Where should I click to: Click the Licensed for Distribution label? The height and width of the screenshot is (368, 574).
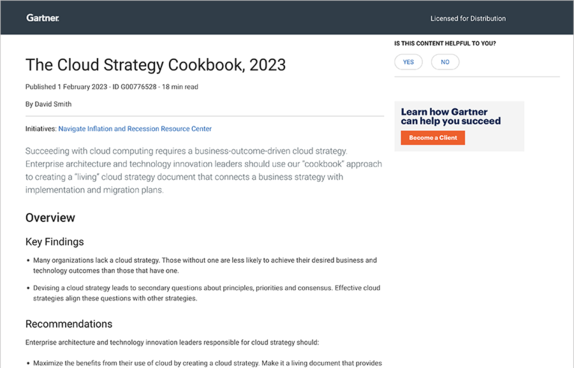(x=468, y=19)
